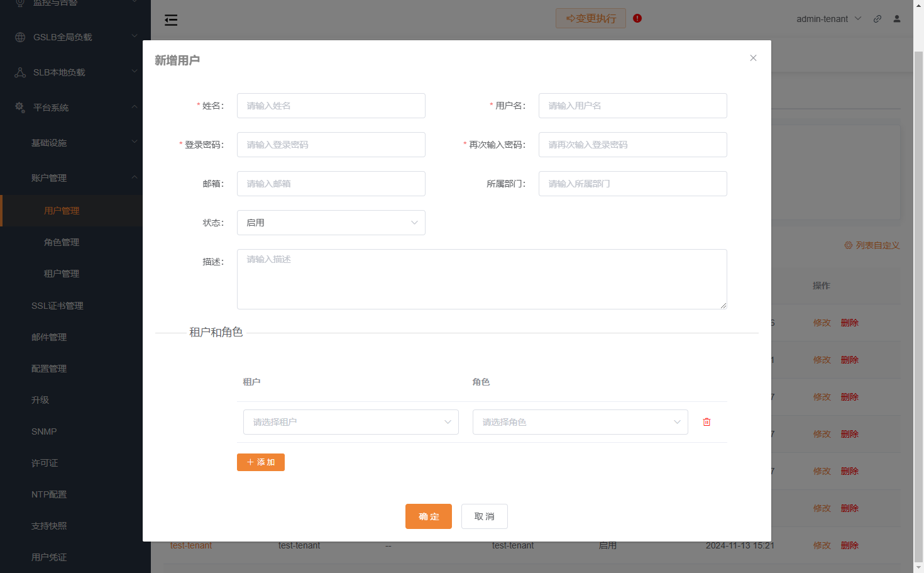Image resolution: width=924 pixels, height=573 pixels.
Task: Click the trash icon to remove the tenant-role row
Action: click(707, 421)
